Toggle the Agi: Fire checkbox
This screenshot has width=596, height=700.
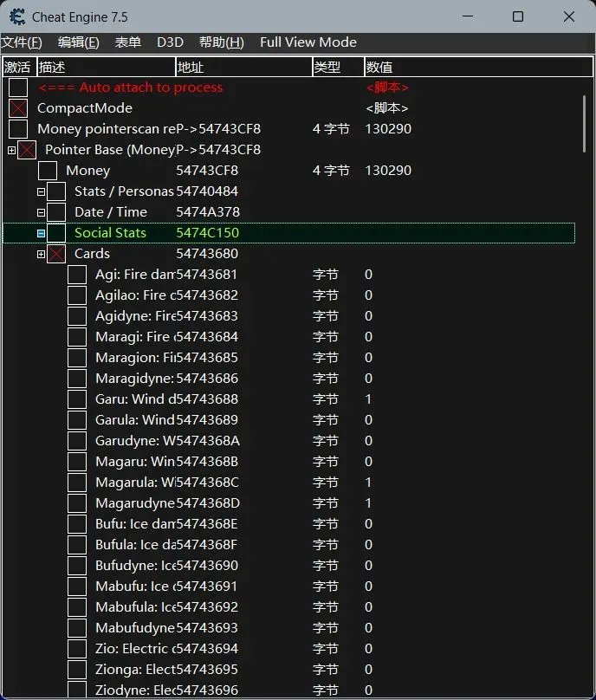pyautogui.click(x=77, y=275)
